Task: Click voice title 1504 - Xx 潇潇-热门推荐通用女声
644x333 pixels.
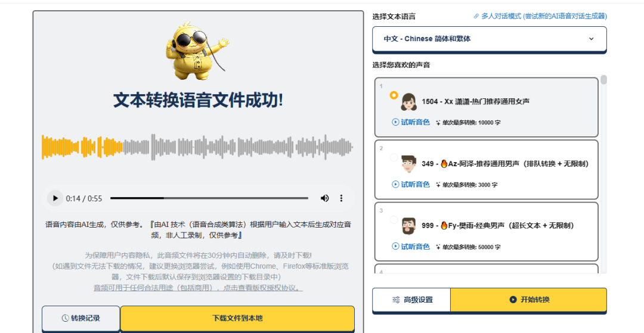Action: (x=476, y=101)
